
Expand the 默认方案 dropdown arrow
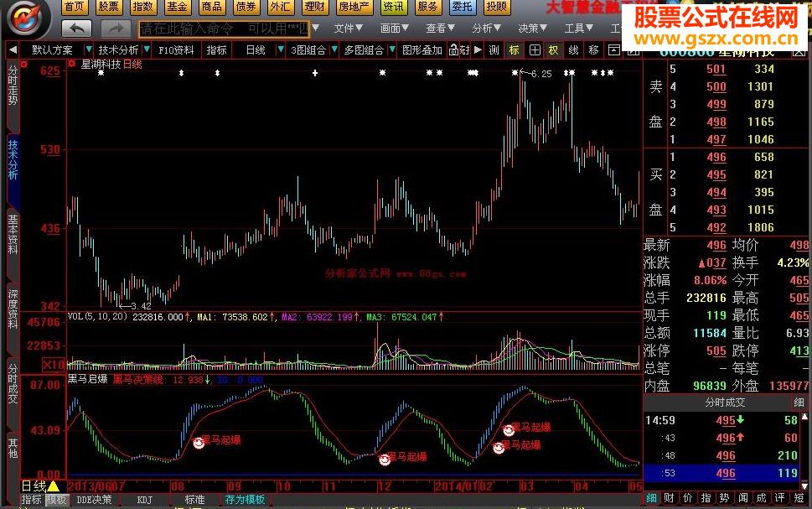(x=89, y=49)
